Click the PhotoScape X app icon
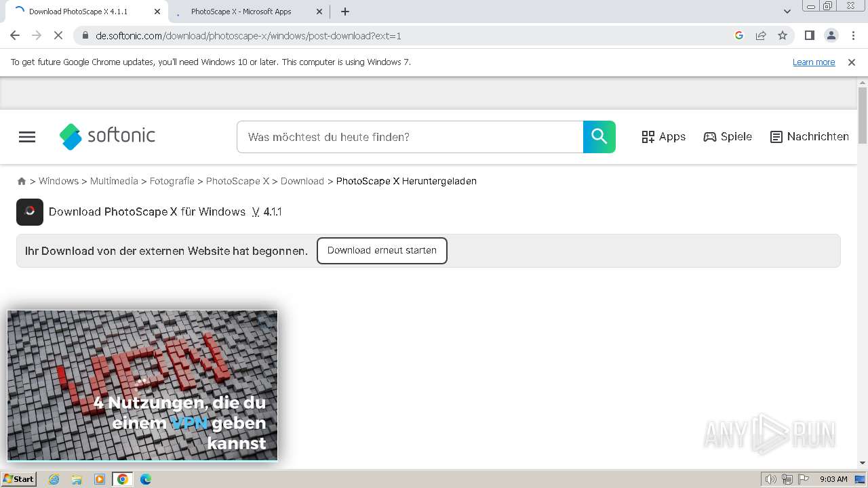The image size is (868, 488). (30, 211)
